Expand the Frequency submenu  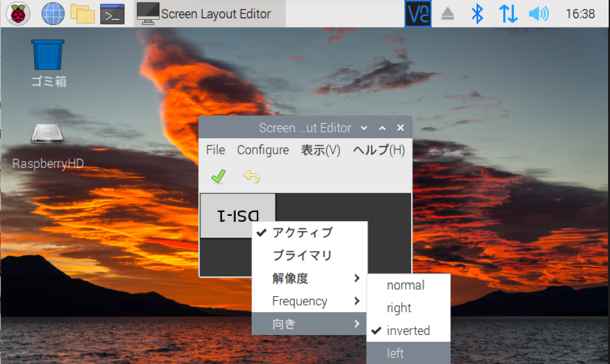[310, 301]
